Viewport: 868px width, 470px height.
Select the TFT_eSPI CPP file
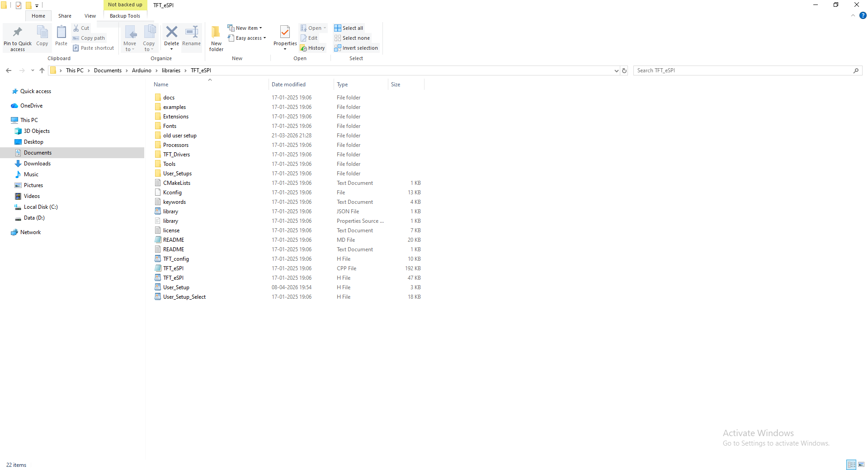click(x=173, y=268)
